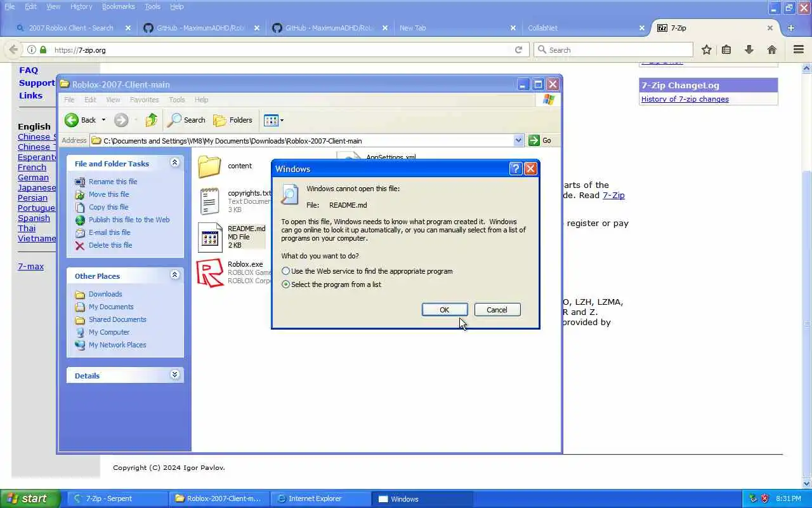Screen dimensions: 812x508
Task: Open Shared Documents in Other Places
Action: click(x=117, y=319)
